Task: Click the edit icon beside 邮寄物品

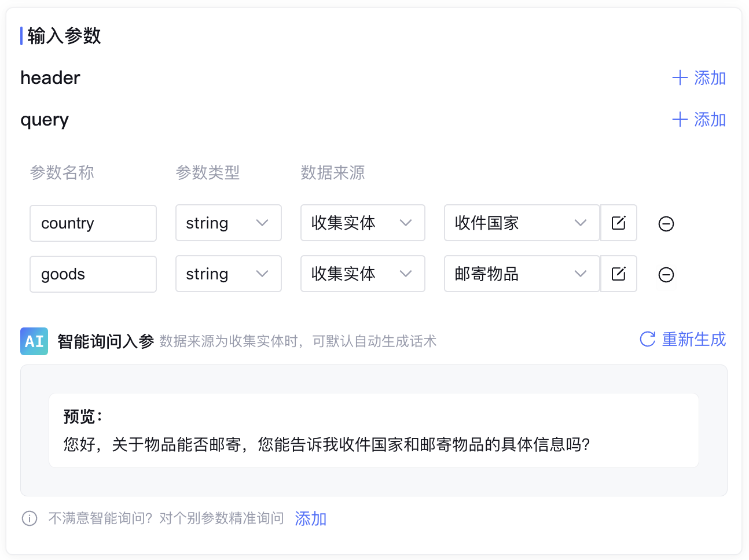Action: (618, 274)
